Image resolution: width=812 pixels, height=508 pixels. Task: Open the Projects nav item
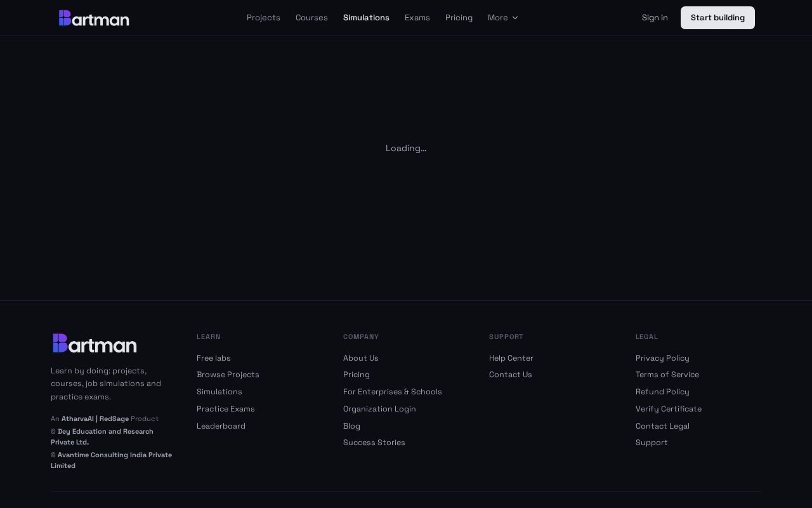263,18
